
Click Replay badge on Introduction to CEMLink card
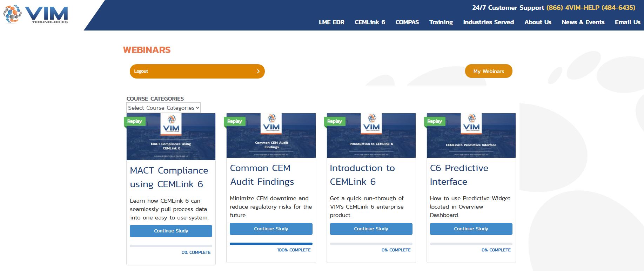coord(334,121)
